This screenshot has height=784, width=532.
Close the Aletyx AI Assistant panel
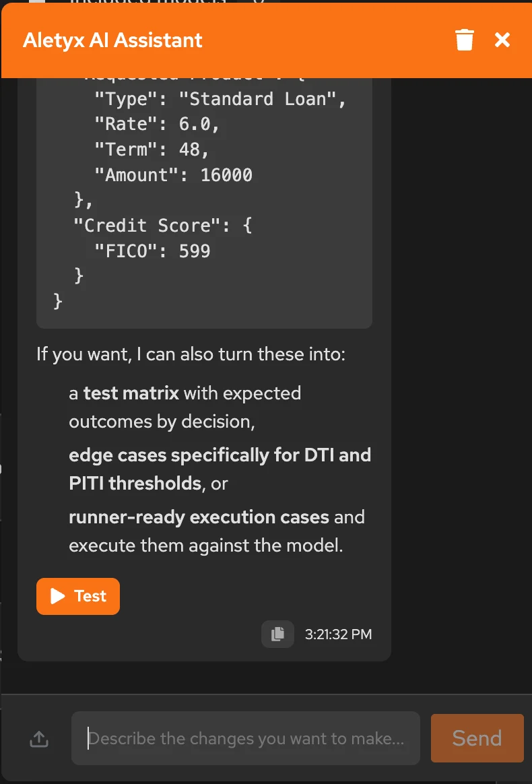tap(502, 40)
